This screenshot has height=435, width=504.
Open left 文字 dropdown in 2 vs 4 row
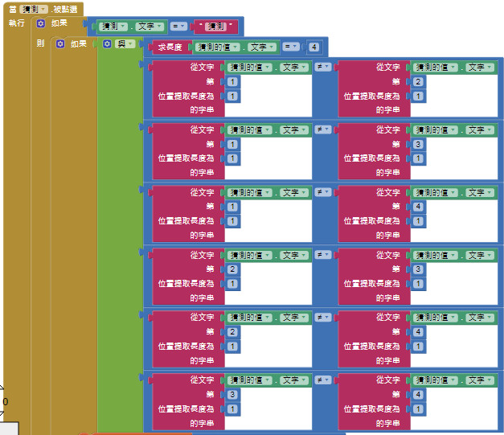(294, 318)
